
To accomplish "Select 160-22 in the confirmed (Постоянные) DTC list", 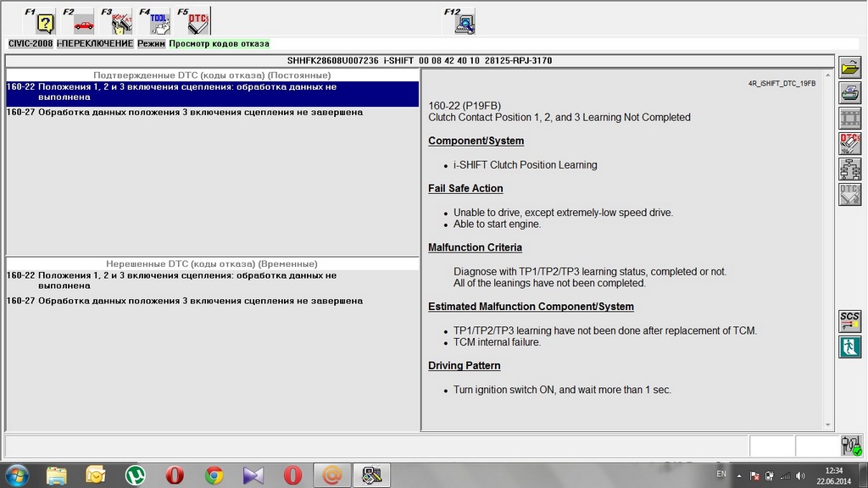I will pos(213,93).
